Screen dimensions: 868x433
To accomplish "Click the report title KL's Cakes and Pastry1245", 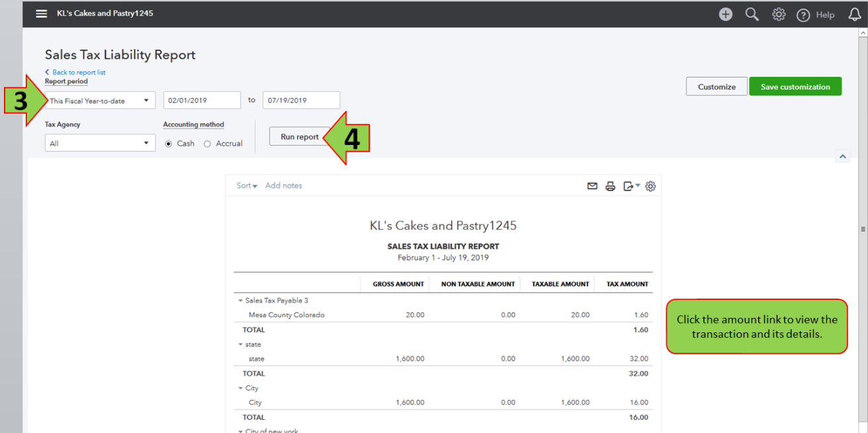I will 443,226.
